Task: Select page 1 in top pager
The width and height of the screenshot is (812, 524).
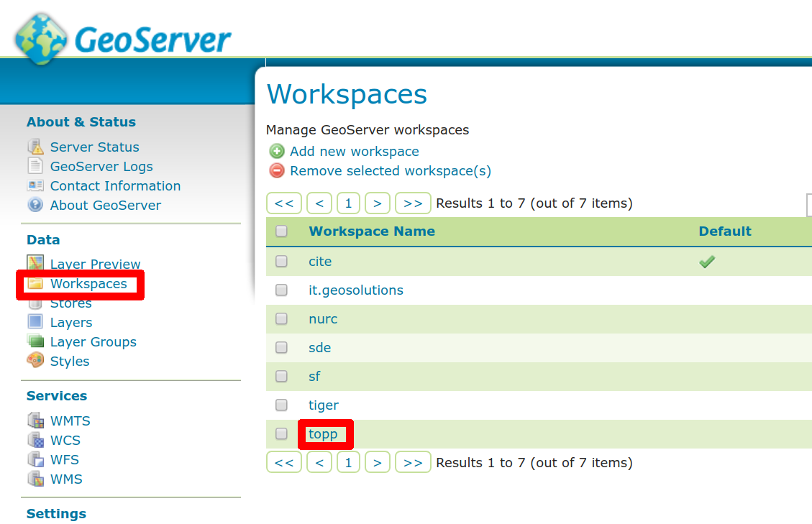Action: (x=348, y=203)
